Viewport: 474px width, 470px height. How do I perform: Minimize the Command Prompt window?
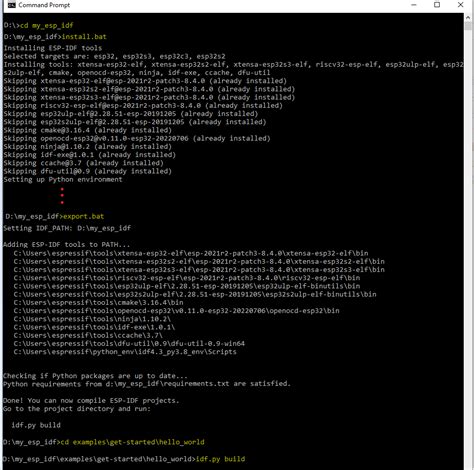[x=414, y=5]
